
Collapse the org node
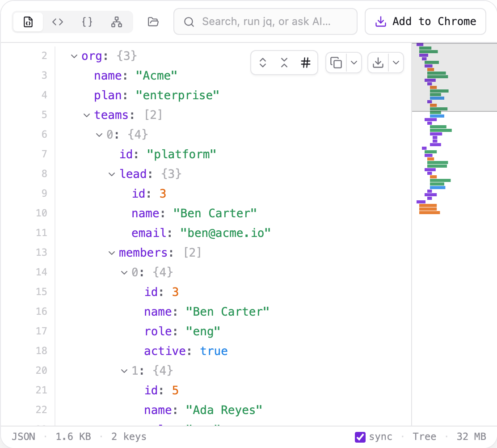click(74, 56)
